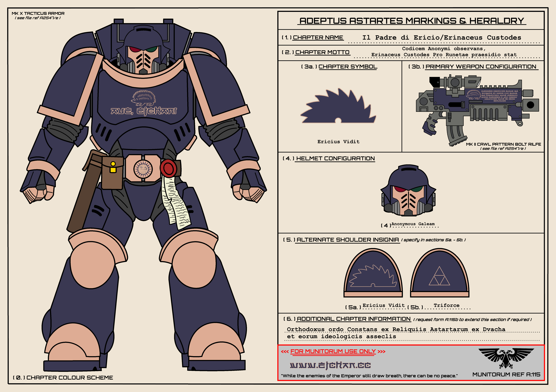The image size is (556, 392).
Task: Click the 'Primary Weapon Configuration' heading
Action: (x=482, y=67)
